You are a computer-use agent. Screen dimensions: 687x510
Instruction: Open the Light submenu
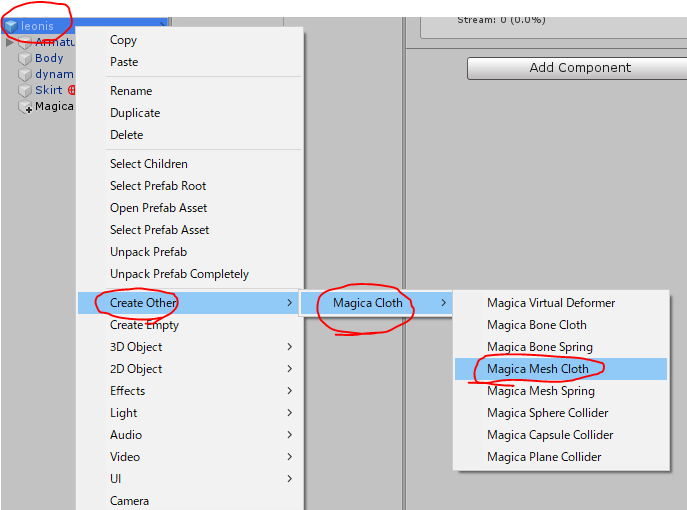pyautogui.click(x=191, y=412)
